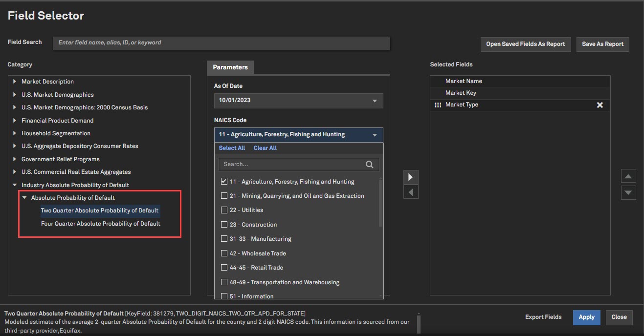This screenshot has width=644, height=336.
Task: Click the remove field left arrow button
Action: [x=411, y=192]
